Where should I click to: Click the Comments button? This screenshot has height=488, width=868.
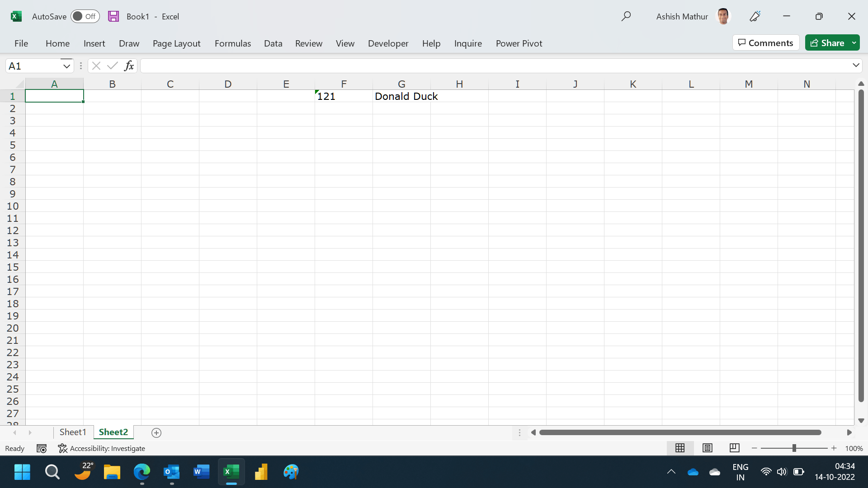(x=766, y=43)
